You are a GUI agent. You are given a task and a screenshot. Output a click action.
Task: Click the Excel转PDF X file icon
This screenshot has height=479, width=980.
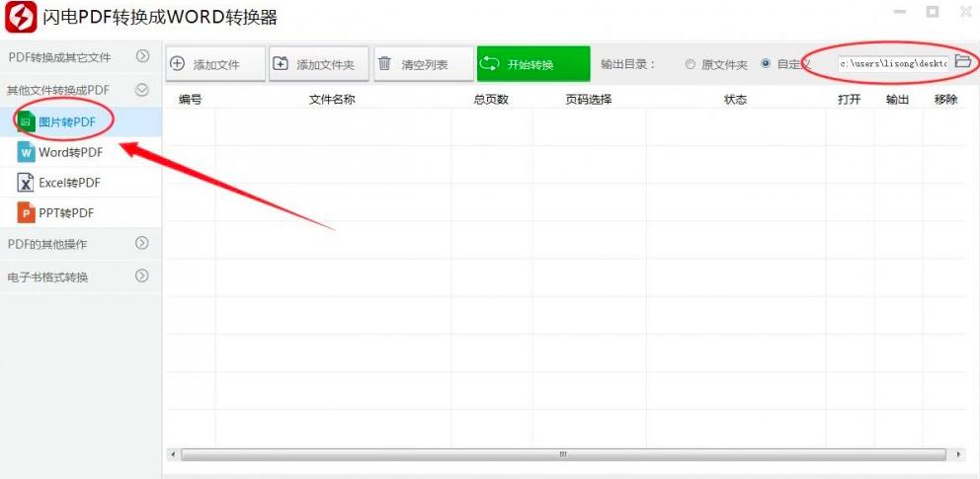point(27,183)
